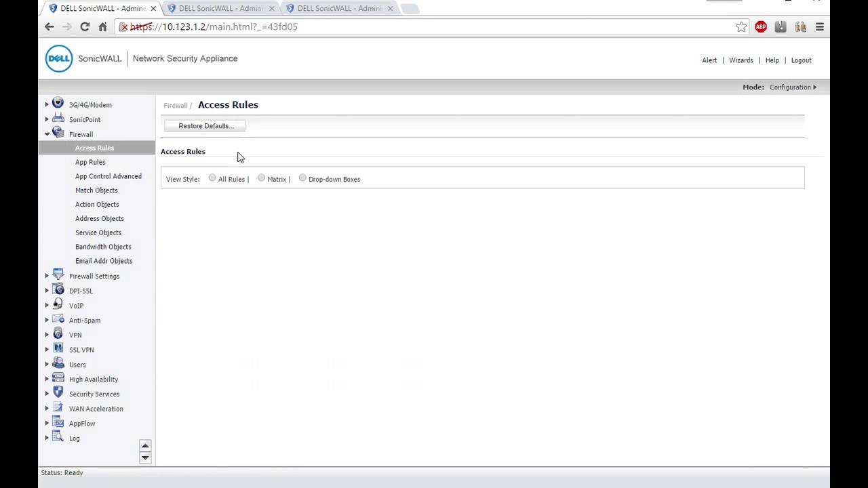Expand the VPN node arrow
The height and width of the screenshot is (488, 868).
47,335
